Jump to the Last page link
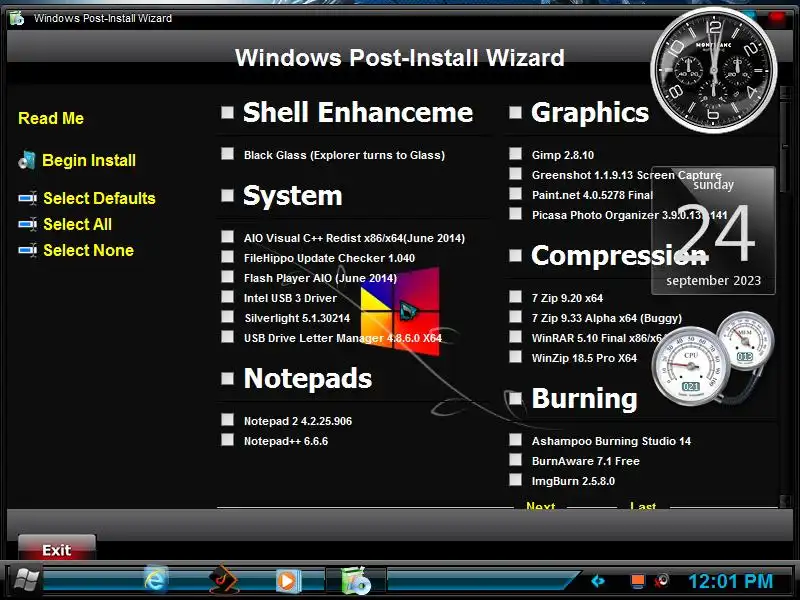Viewport: 800px width, 600px height. point(643,505)
